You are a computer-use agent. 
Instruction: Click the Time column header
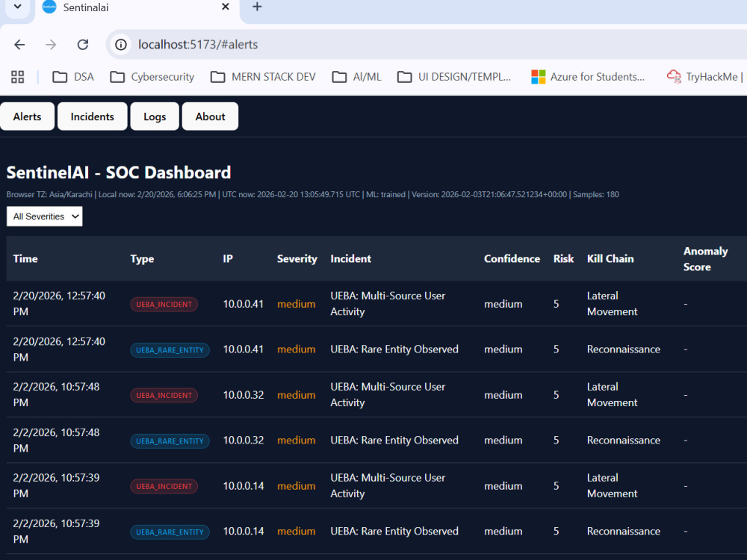[x=25, y=258]
